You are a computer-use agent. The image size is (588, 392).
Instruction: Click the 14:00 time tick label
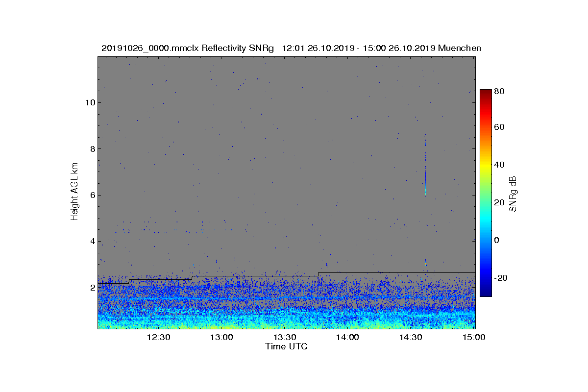[348, 337]
